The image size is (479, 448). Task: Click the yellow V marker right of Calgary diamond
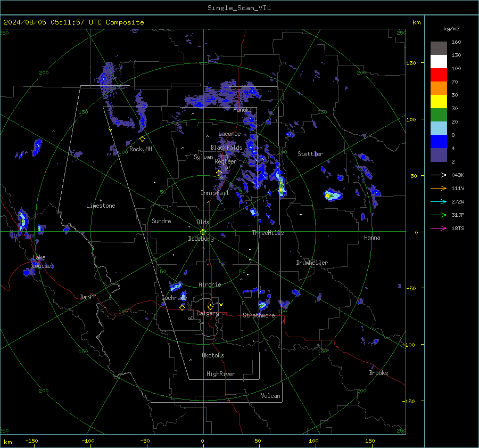(x=221, y=305)
